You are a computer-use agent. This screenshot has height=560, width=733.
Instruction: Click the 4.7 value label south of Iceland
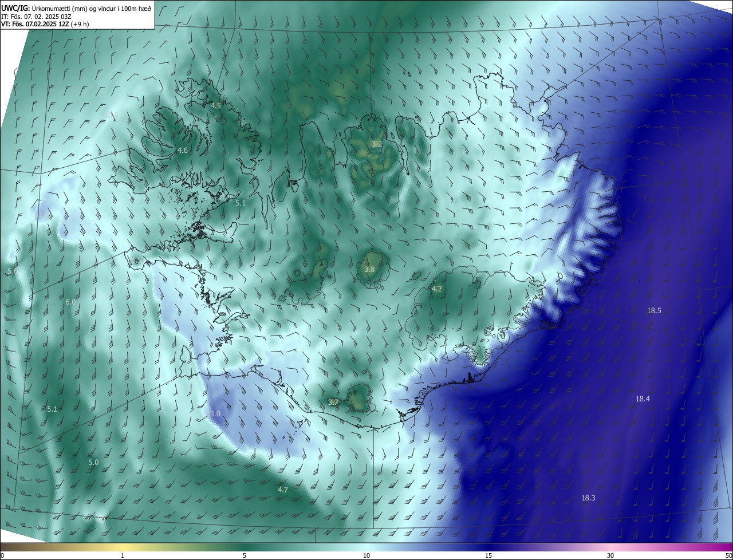283,490
